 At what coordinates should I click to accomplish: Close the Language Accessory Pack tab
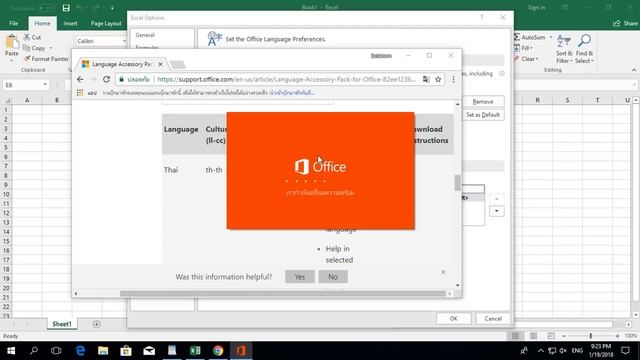[160, 64]
